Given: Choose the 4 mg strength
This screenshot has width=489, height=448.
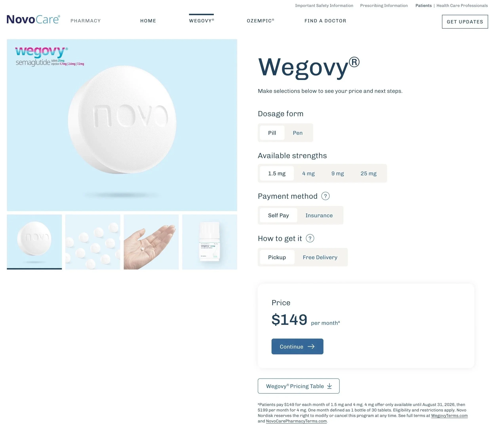Looking at the screenshot, I should (308, 173).
